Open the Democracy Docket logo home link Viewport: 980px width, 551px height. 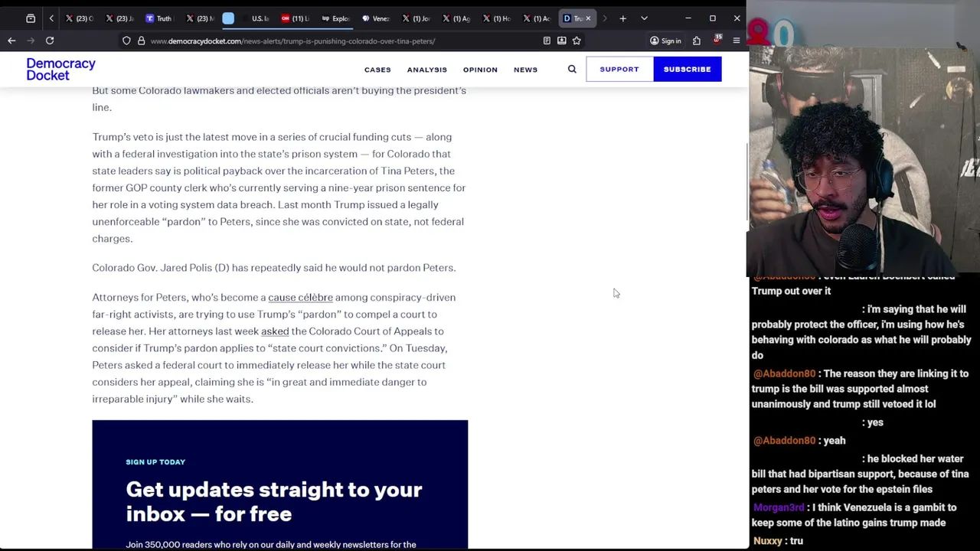[60, 69]
